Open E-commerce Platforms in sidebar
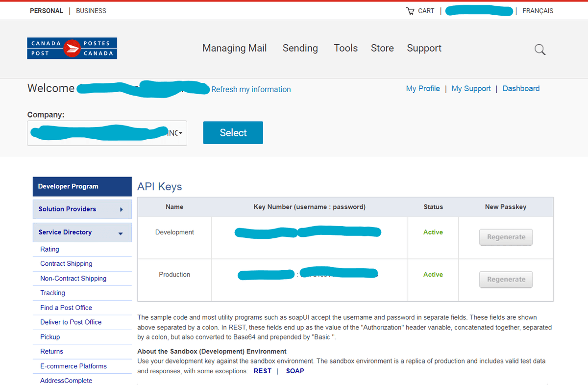 (73, 366)
